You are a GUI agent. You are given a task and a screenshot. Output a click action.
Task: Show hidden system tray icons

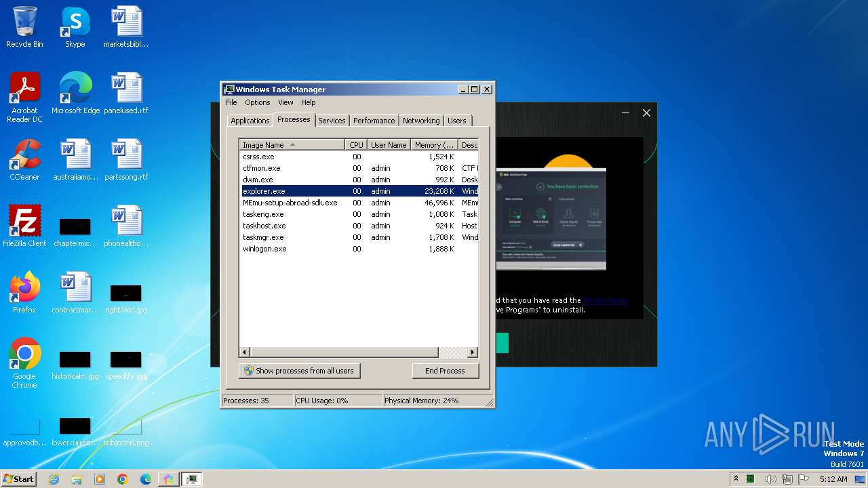[x=736, y=479]
